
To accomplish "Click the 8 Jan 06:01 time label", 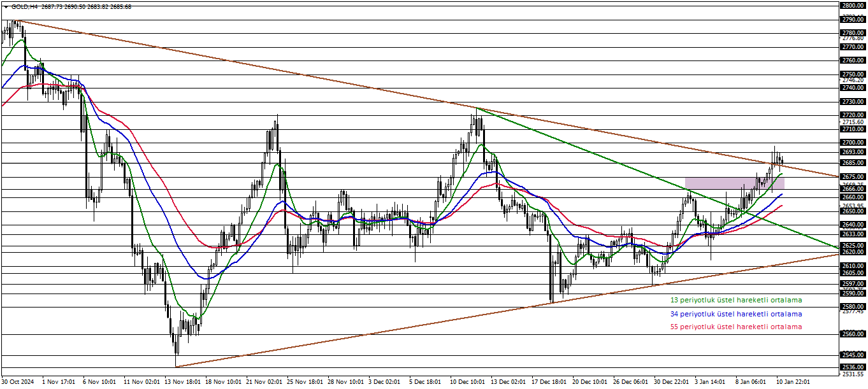I will coord(752,382).
